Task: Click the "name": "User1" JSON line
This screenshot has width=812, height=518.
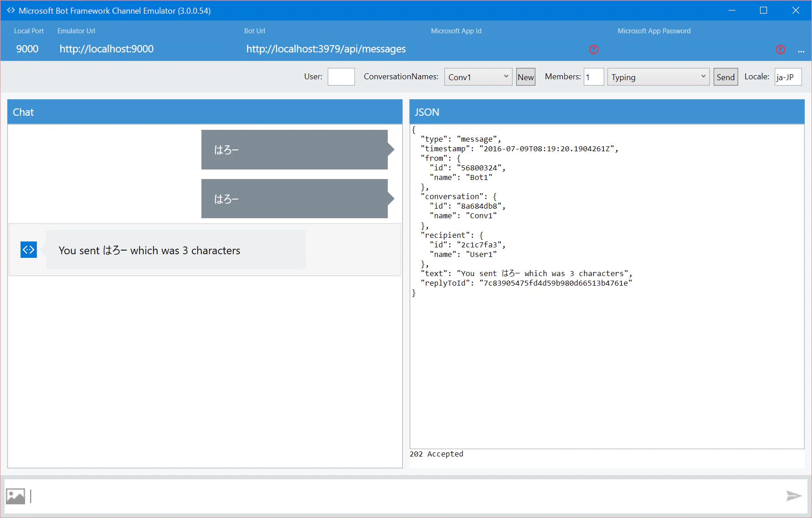Action: click(x=463, y=254)
